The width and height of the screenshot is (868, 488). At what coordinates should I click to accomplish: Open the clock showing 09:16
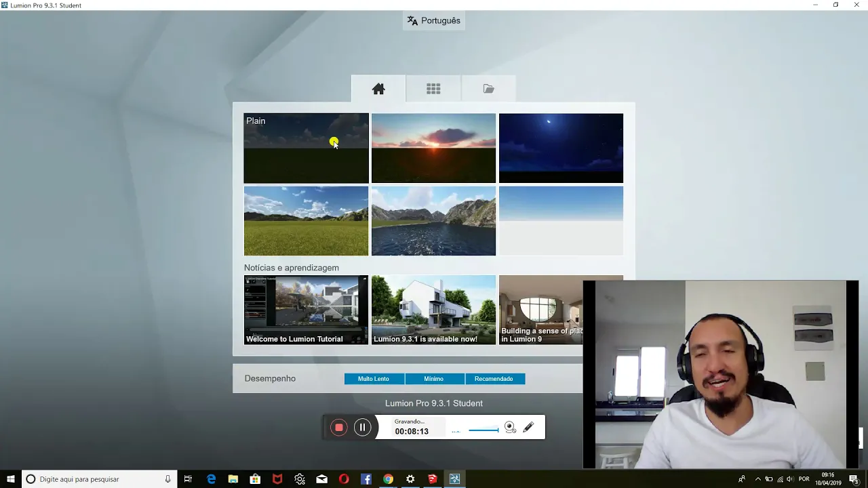[x=828, y=479]
